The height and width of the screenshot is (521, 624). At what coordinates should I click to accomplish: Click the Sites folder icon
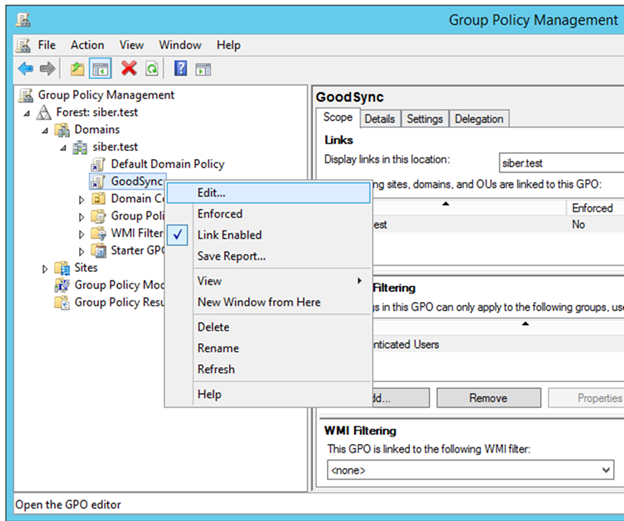pos(62,268)
